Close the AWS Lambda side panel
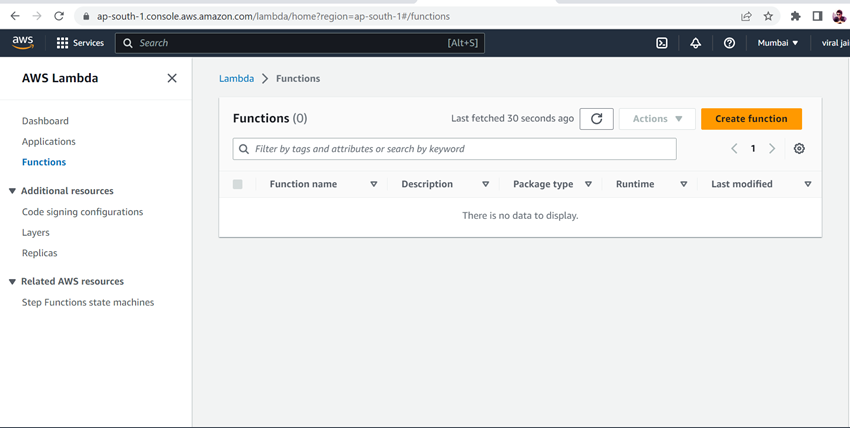850x428 pixels. click(172, 78)
